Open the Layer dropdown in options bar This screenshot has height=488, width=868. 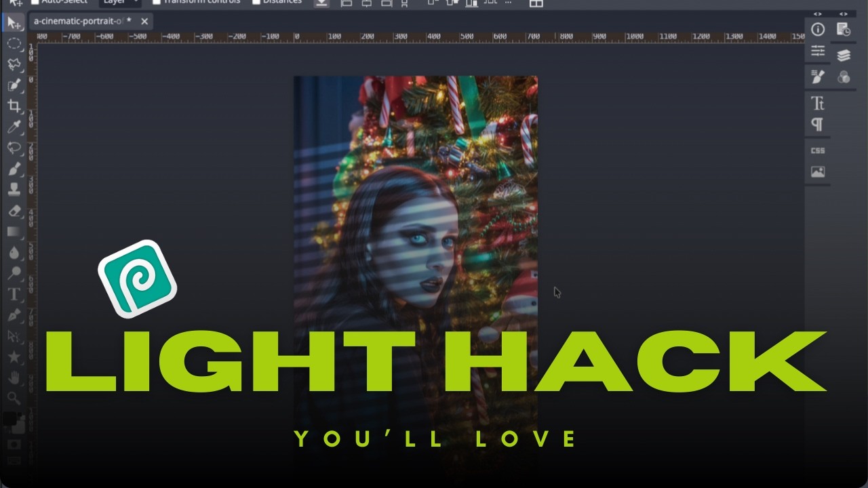tap(119, 3)
